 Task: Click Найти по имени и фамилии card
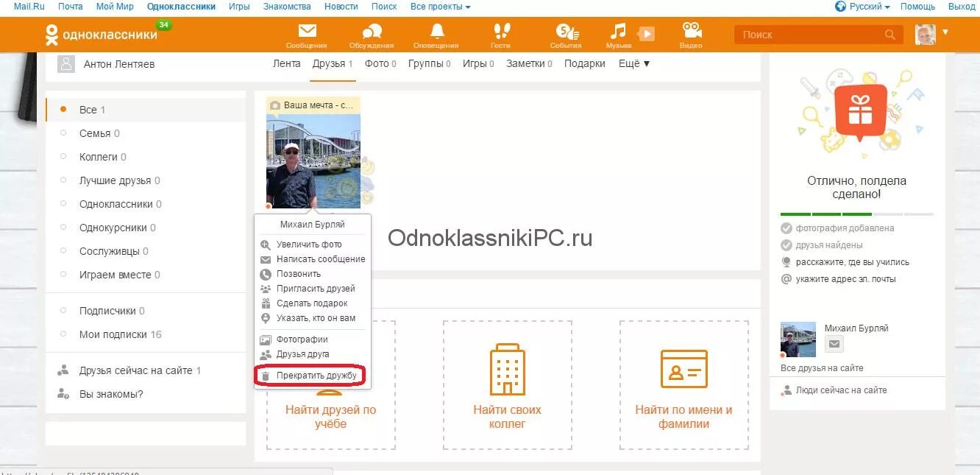coord(684,385)
